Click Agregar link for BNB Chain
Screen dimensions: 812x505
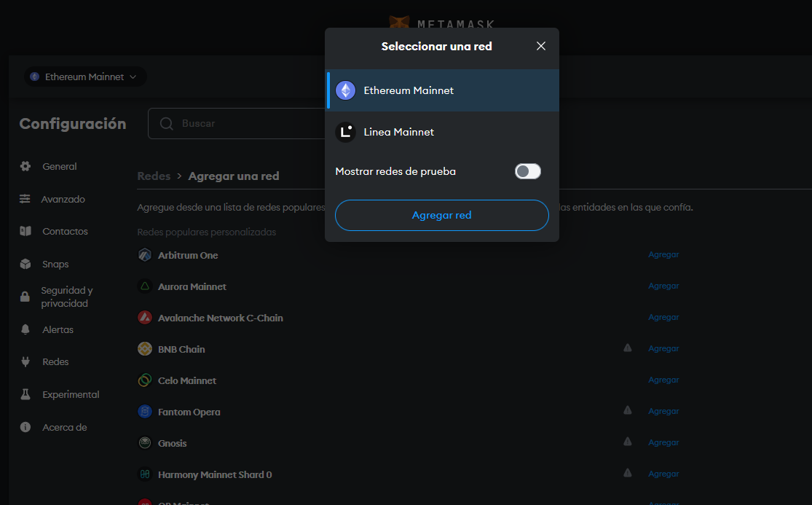(x=663, y=348)
